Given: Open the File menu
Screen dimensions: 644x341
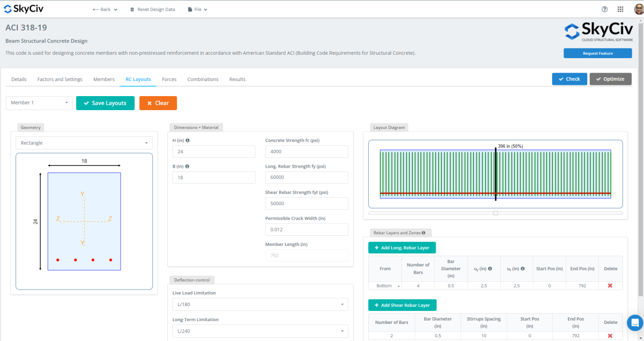Looking at the screenshot, I should (197, 10).
